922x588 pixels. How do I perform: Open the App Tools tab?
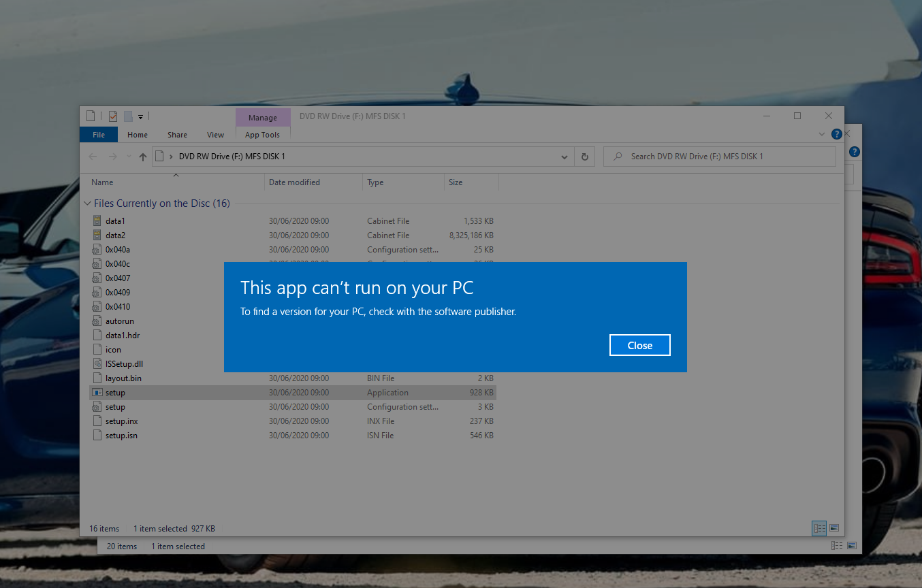coord(262,135)
